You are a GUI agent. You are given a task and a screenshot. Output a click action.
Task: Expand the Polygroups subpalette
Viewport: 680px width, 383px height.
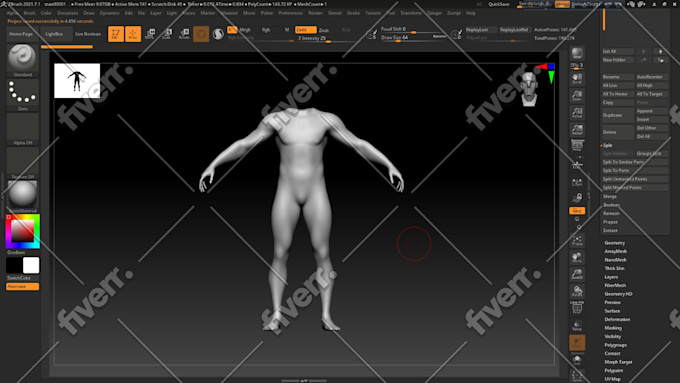[x=615, y=345]
